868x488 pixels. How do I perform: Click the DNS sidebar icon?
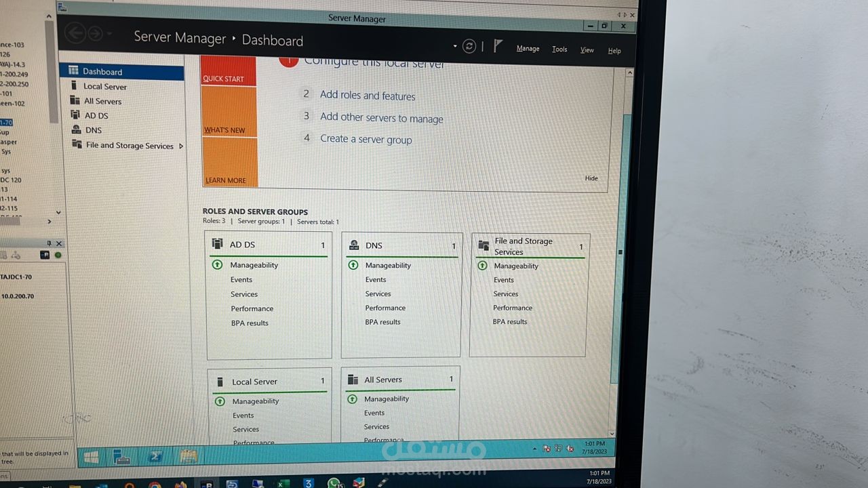click(76, 129)
